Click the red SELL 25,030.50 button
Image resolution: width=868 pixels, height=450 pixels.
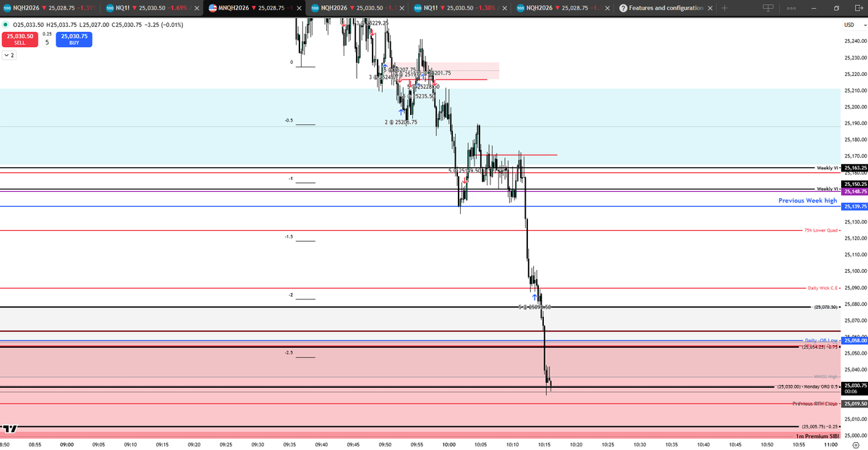click(19, 39)
